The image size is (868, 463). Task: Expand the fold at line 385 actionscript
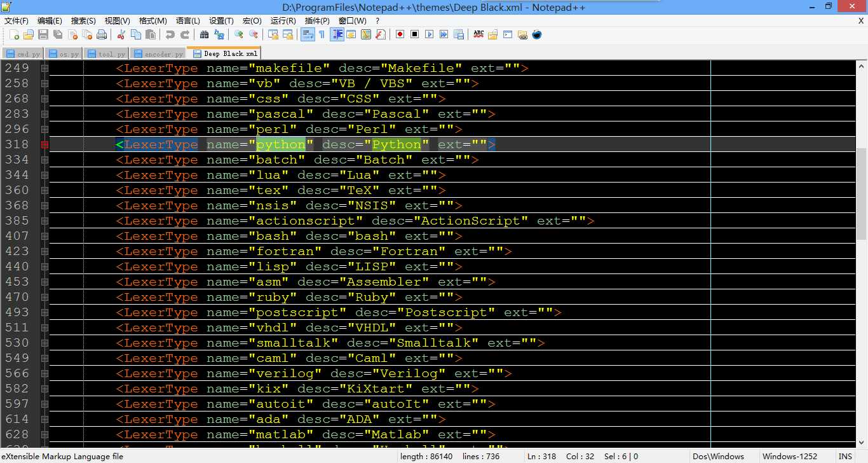tap(44, 221)
